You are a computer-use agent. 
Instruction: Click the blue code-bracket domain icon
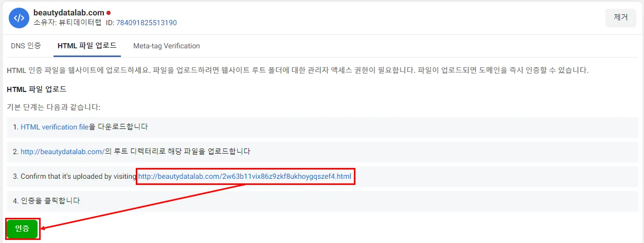point(19,18)
